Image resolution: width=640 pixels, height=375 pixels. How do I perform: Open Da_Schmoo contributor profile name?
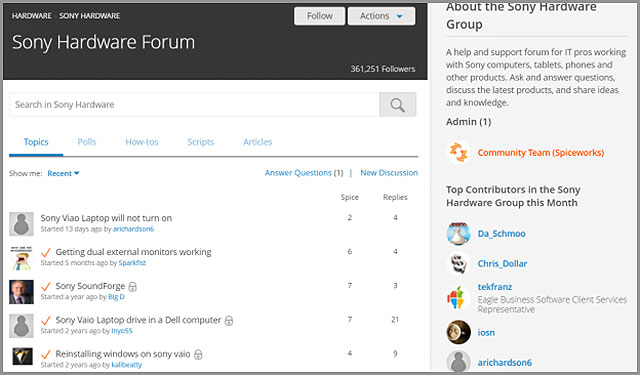pos(502,234)
